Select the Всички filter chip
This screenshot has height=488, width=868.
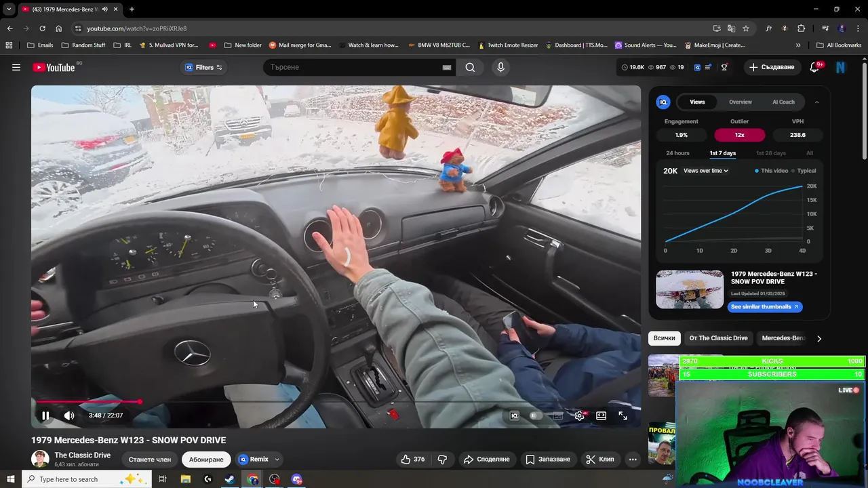(665, 338)
